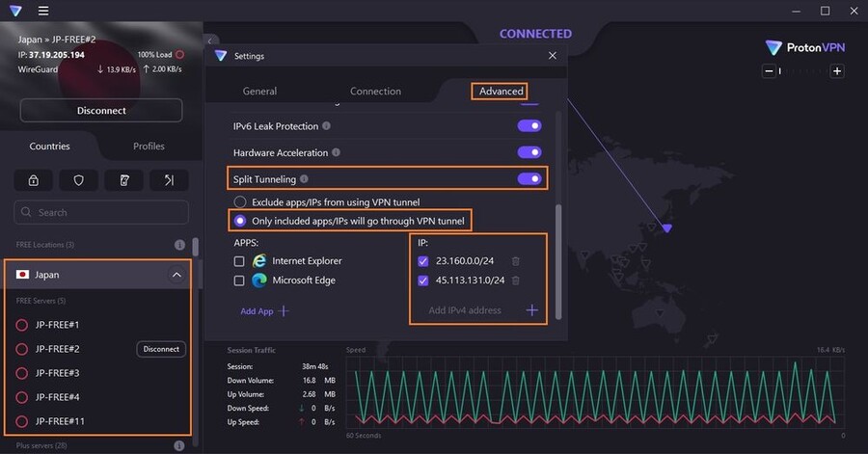The height and width of the screenshot is (454, 868).
Task: Click the map zoom slider
Action: coord(802,70)
